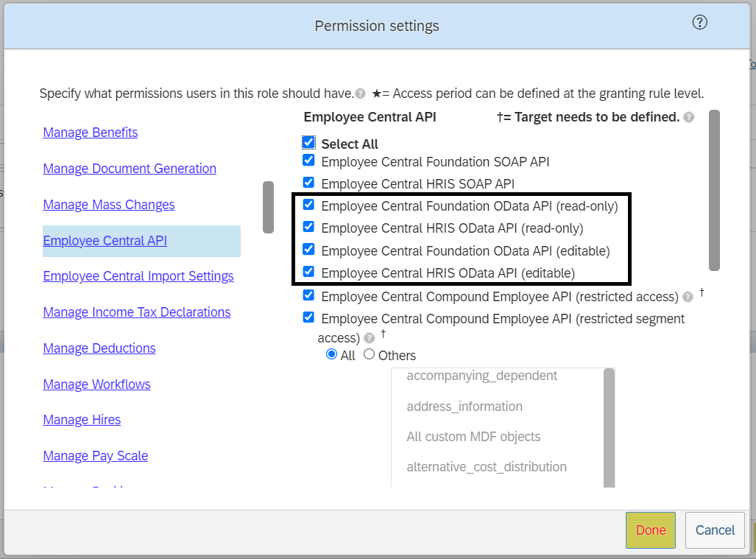Uncheck Employee Central Foundation SOAP API

tap(308, 161)
